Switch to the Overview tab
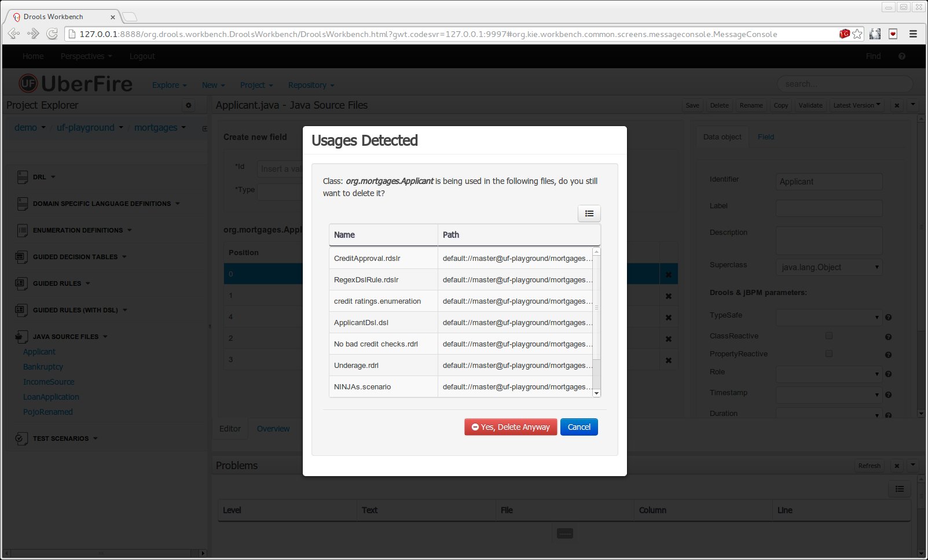This screenshot has height=560, width=928. (273, 429)
